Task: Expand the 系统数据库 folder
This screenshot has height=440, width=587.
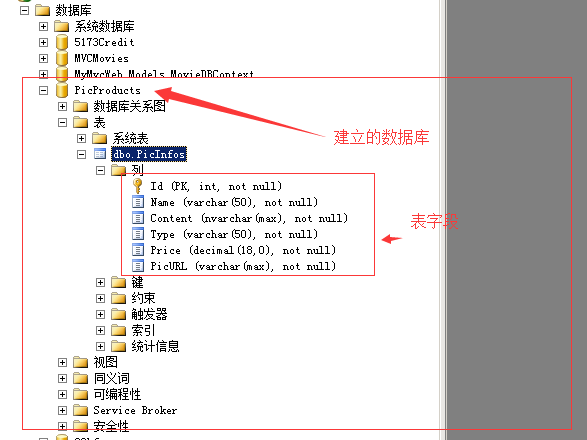Action: pyautogui.click(x=43, y=26)
